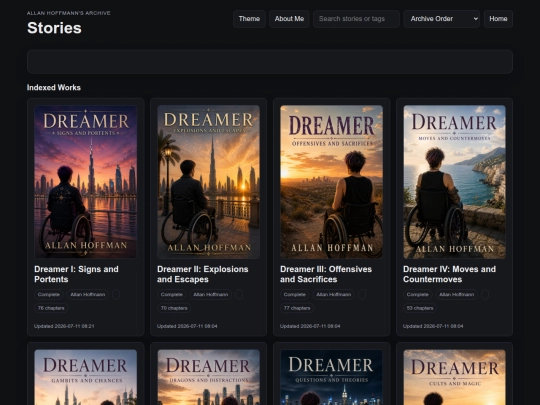Open title link Dreamer IV: Moves and Countermoves
The width and height of the screenshot is (540, 405).
[449, 274]
